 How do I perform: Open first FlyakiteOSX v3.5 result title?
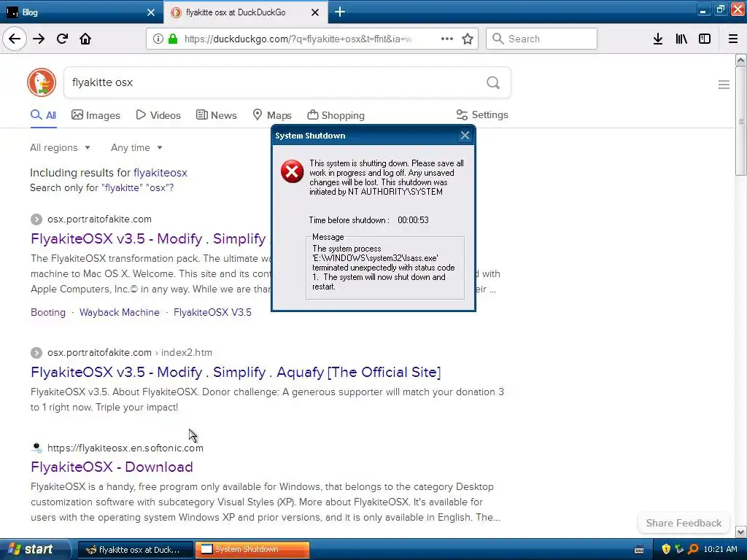[148, 238]
